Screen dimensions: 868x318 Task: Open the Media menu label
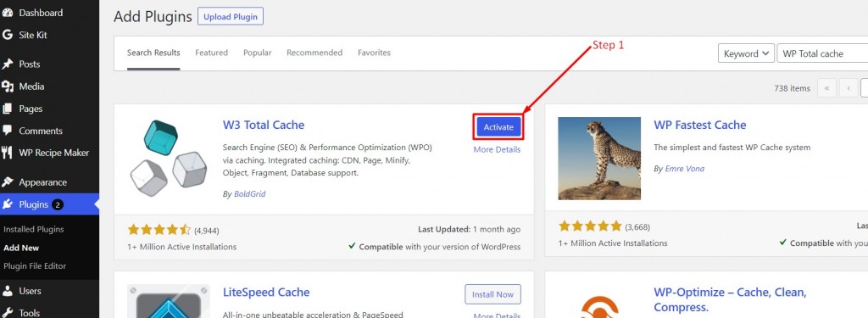(31, 86)
